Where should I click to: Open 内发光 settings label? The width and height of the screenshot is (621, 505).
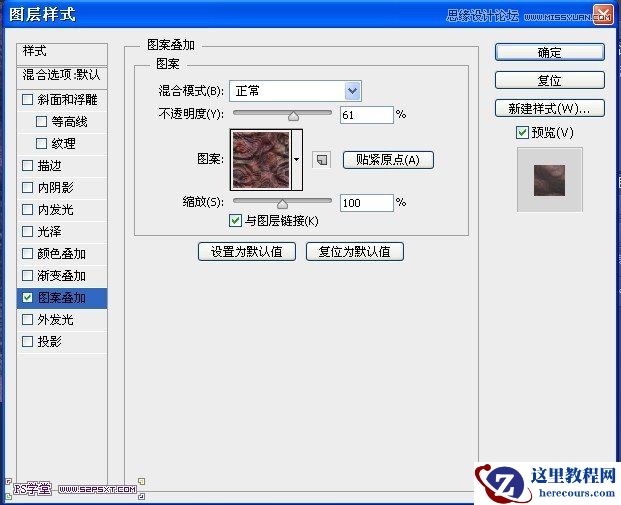click(55, 209)
